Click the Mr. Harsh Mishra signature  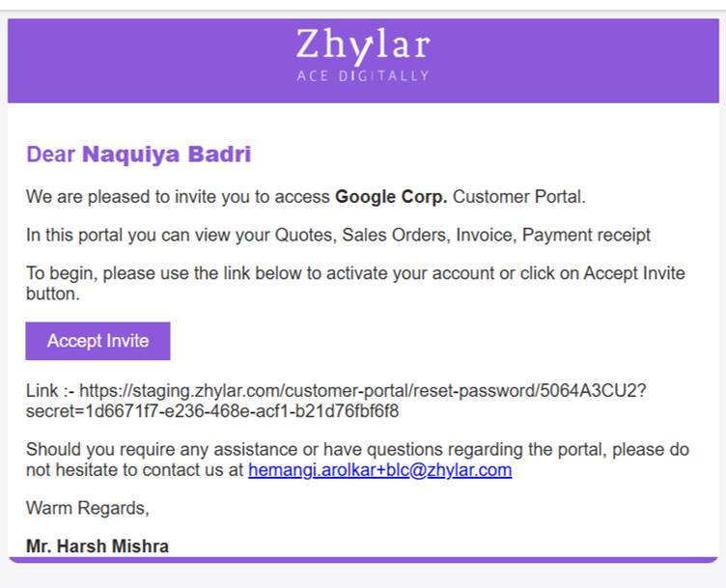(98, 546)
